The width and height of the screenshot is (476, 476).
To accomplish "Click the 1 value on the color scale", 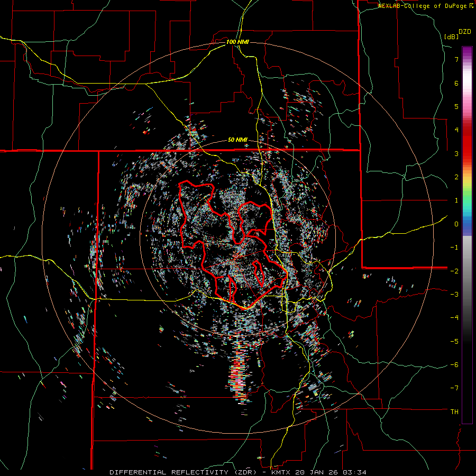I will (456, 200).
